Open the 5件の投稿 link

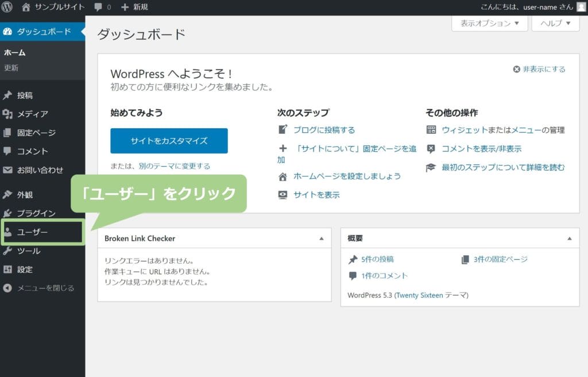(x=377, y=259)
